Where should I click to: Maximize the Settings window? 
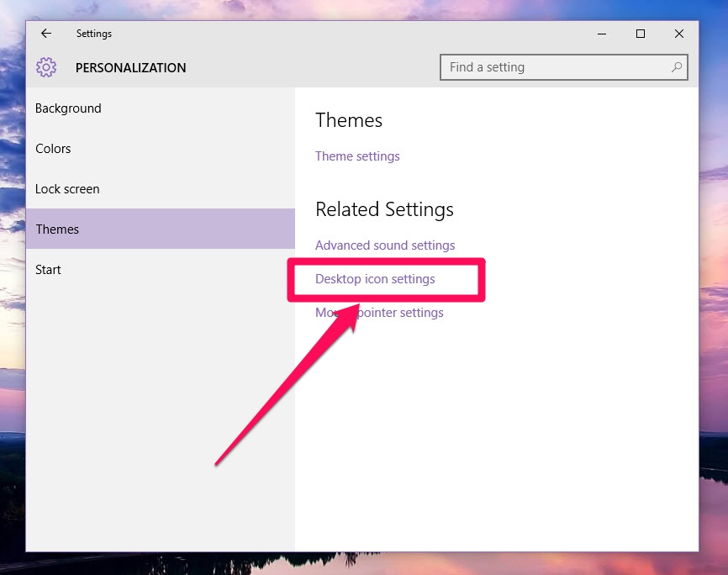[x=641, y=34]
